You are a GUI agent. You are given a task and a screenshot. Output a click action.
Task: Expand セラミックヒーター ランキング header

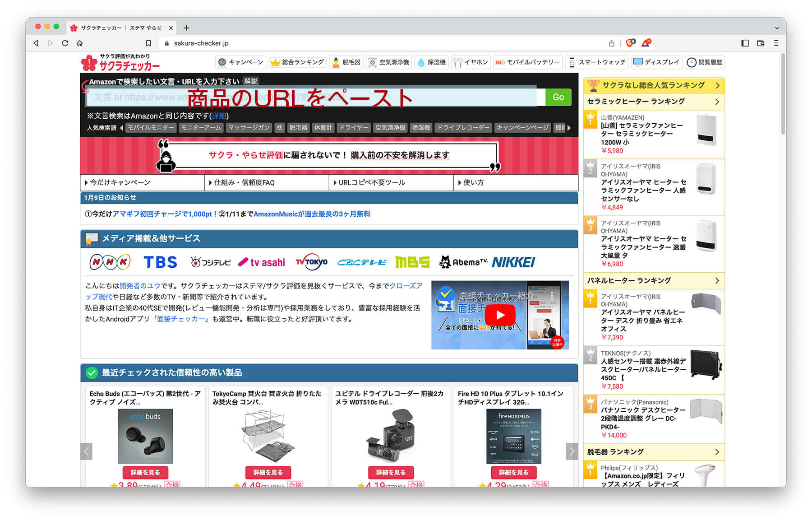point(654,102)
